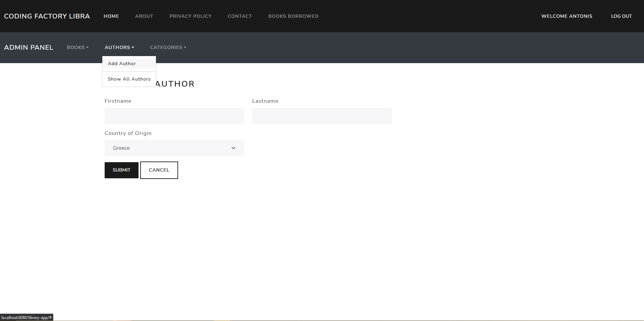Image resolution: width=644 pixels, height=321 pixels.
Task: Click the Cancel button
Action: click(159, 170)
